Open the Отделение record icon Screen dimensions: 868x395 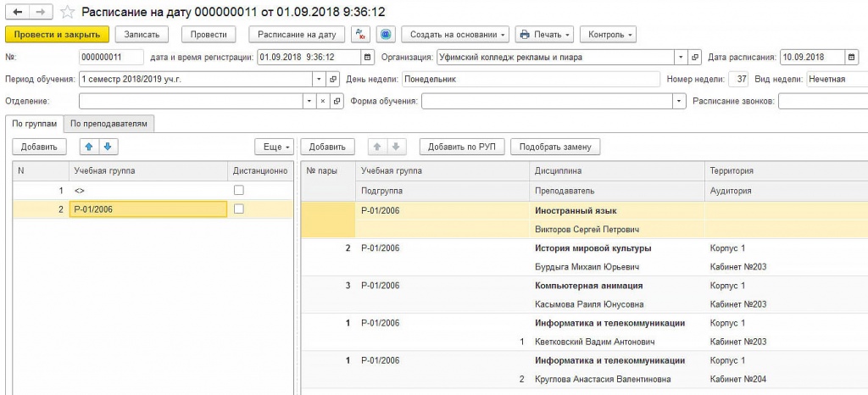pyautogui.click(x=336, y=102)
